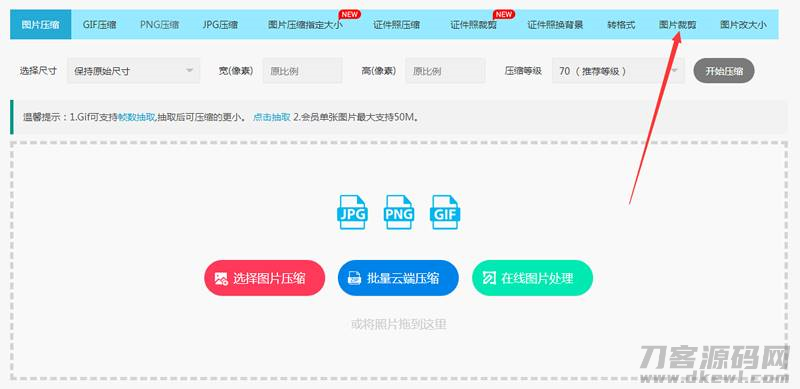The image size is (800, 389).
Task: Click zip icon on 批量云端压缩 button
Action: 355,278
